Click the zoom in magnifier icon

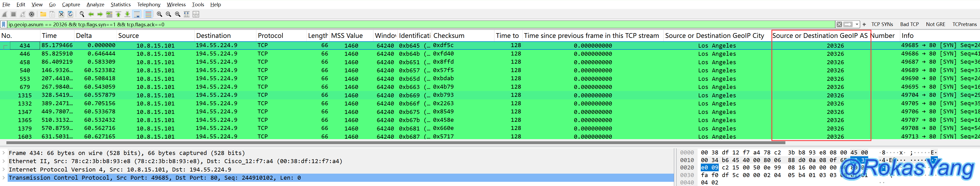click(160, 14)
